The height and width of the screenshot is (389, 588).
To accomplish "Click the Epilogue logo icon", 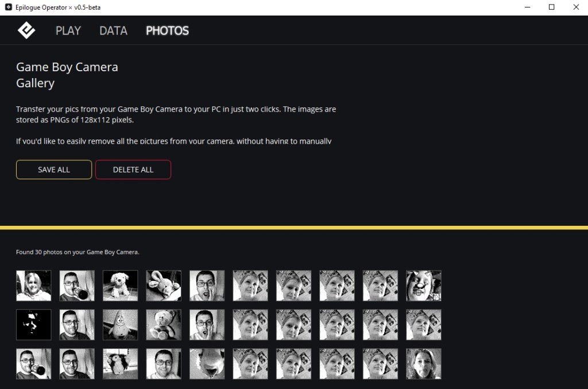I will [26, 30].
